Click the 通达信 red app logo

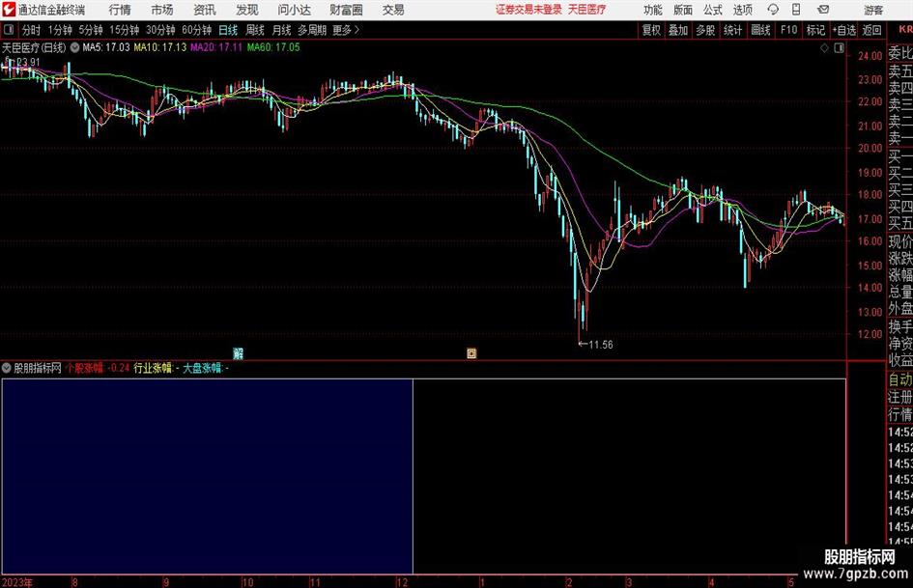pos(8,10)
